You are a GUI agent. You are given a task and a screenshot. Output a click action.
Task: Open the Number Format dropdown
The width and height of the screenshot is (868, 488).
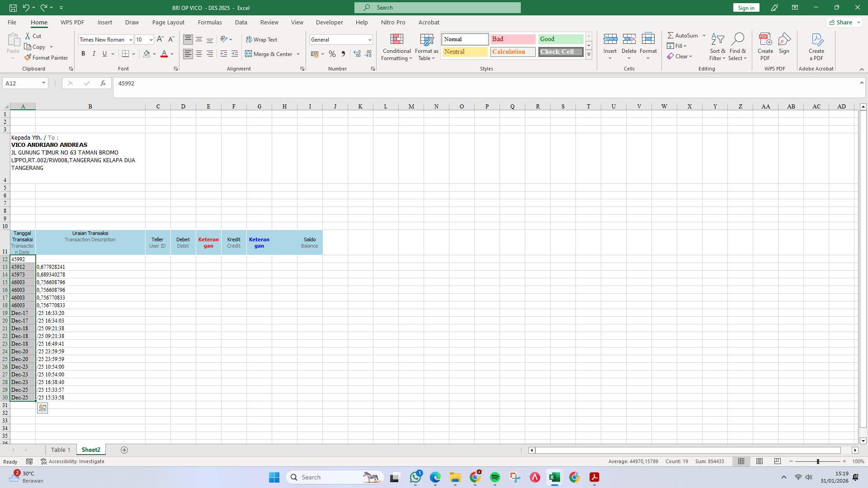pyautogui.click(x=369, y=39)
